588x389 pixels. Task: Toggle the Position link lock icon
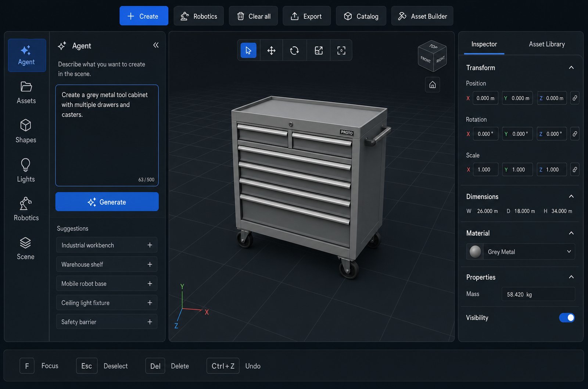pos(575,98)
